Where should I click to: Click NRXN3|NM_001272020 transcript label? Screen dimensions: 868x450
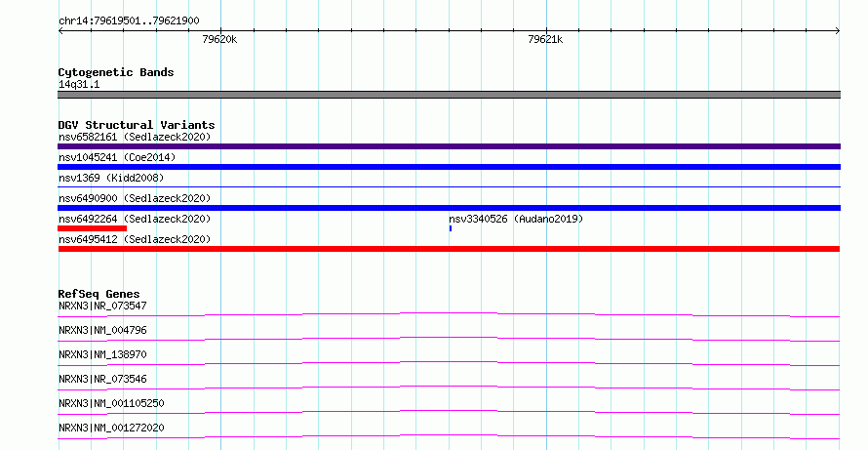click(x=111, y=428)
